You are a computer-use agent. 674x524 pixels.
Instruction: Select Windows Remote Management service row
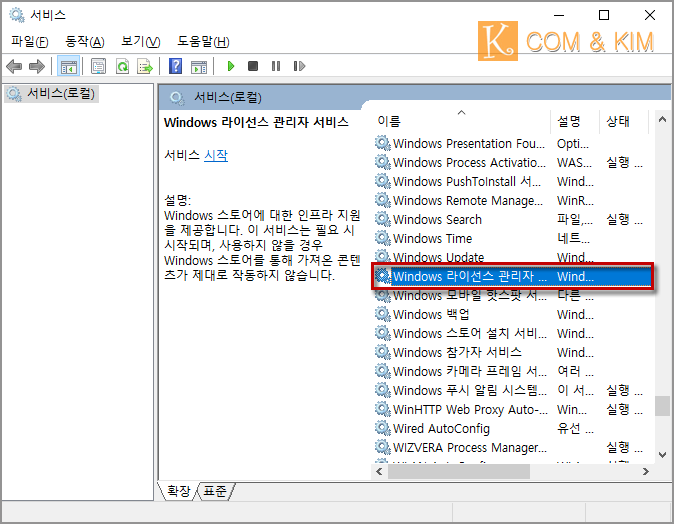click(512, 200)
